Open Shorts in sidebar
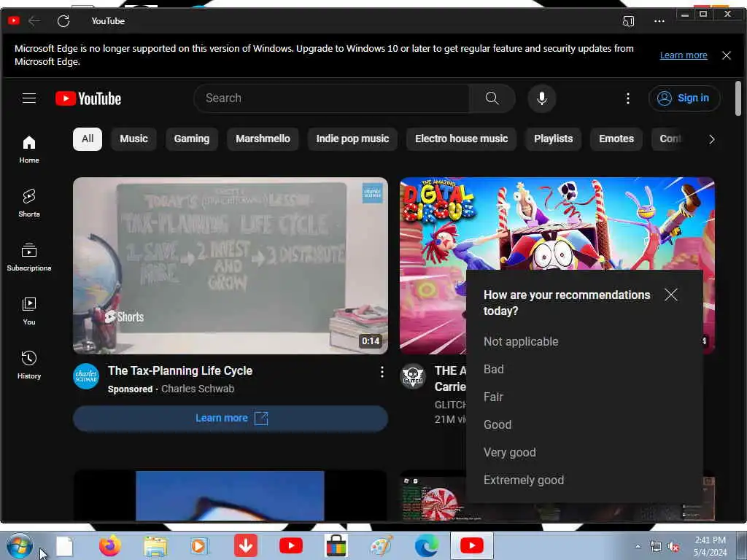Image resolution: width=747 pixels, height=560 pixels. (29, 203)
